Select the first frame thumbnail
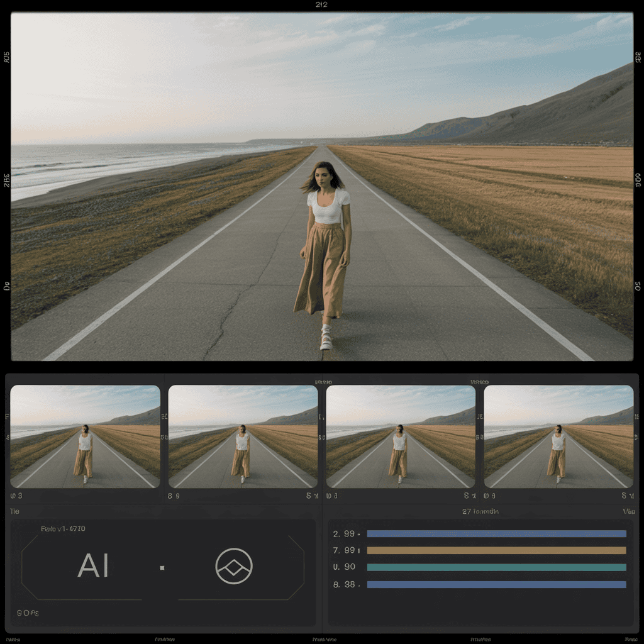The width and height of the screenshot is (644, 644). pos(85,436)
